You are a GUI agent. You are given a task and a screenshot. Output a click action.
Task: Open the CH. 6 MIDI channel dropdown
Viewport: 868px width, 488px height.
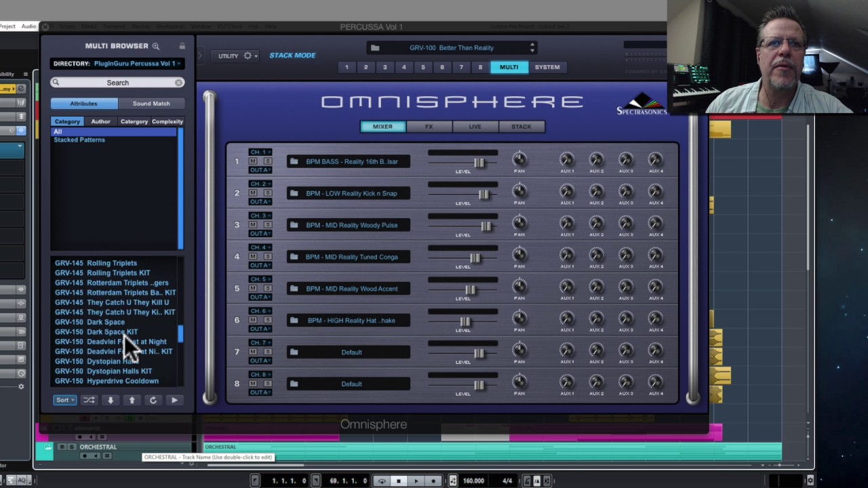pos(260,311)
